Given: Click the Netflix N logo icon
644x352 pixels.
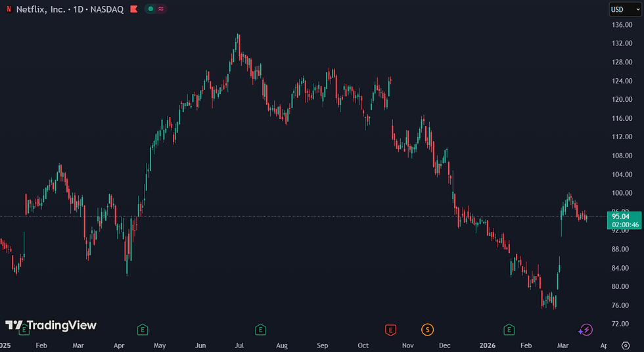Looking at the screenshot, I should [9, 9].
